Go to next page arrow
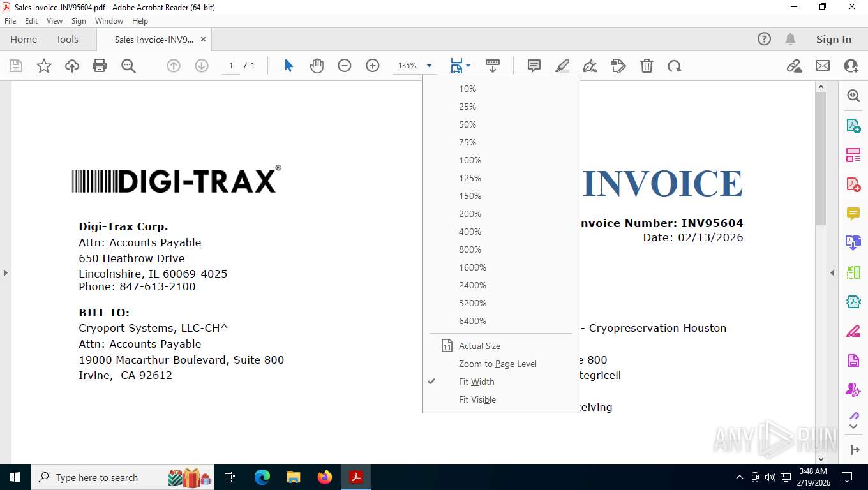This screenshot has width=868, height=490. tap(202, 66)
